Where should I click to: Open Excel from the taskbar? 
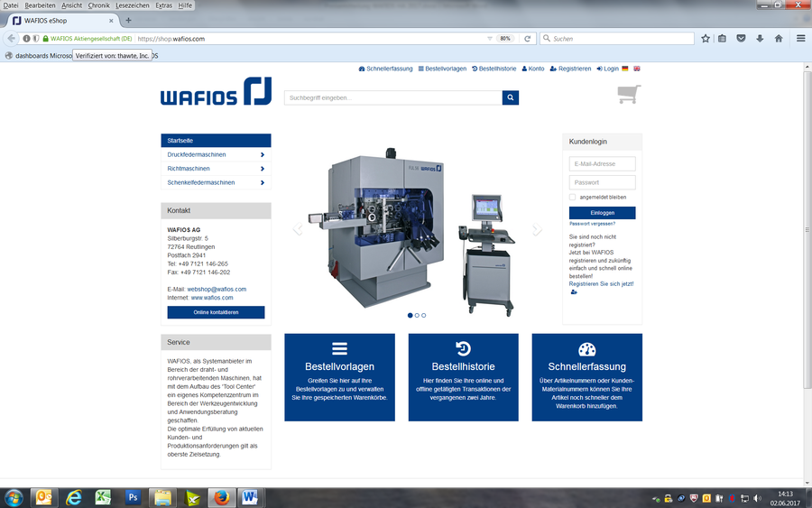click(103, 498)
